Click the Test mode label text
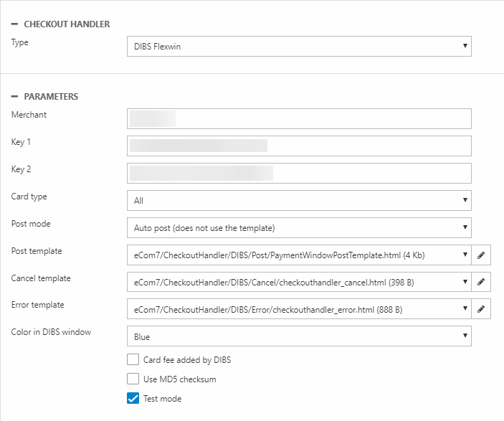This screenshot has height=421, width=504. pyautogui.click(x=163, y=399)
